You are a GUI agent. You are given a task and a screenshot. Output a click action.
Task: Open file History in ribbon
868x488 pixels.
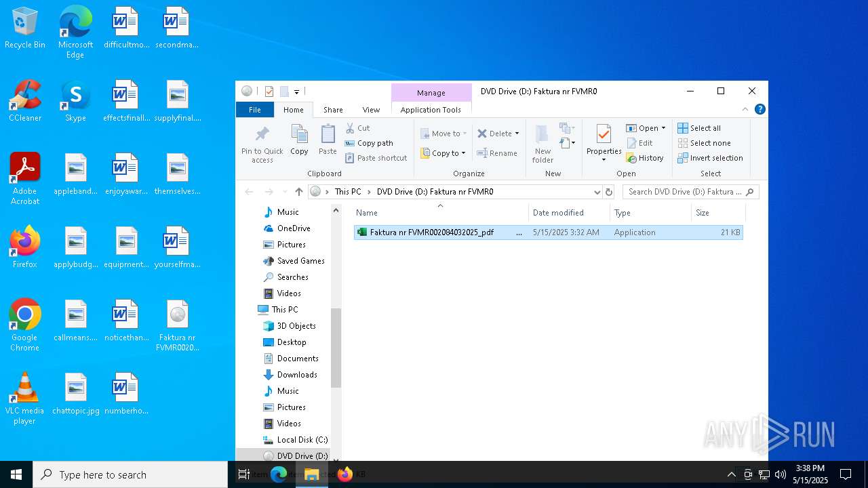pos(645,158)
